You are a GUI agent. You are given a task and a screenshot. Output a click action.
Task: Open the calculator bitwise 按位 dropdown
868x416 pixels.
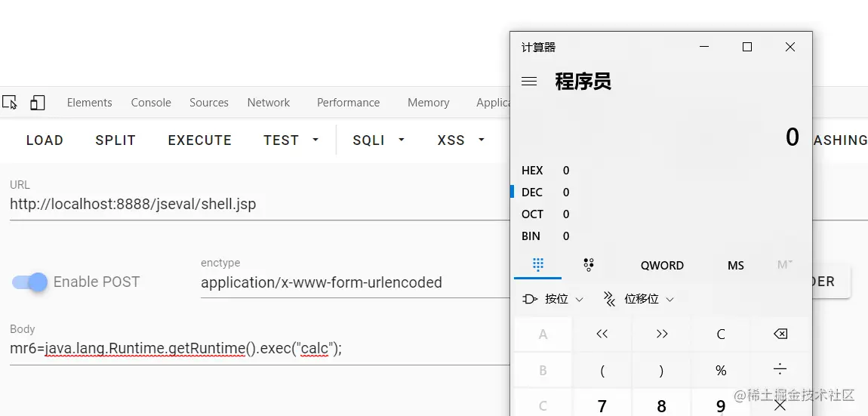pos(553,299)
